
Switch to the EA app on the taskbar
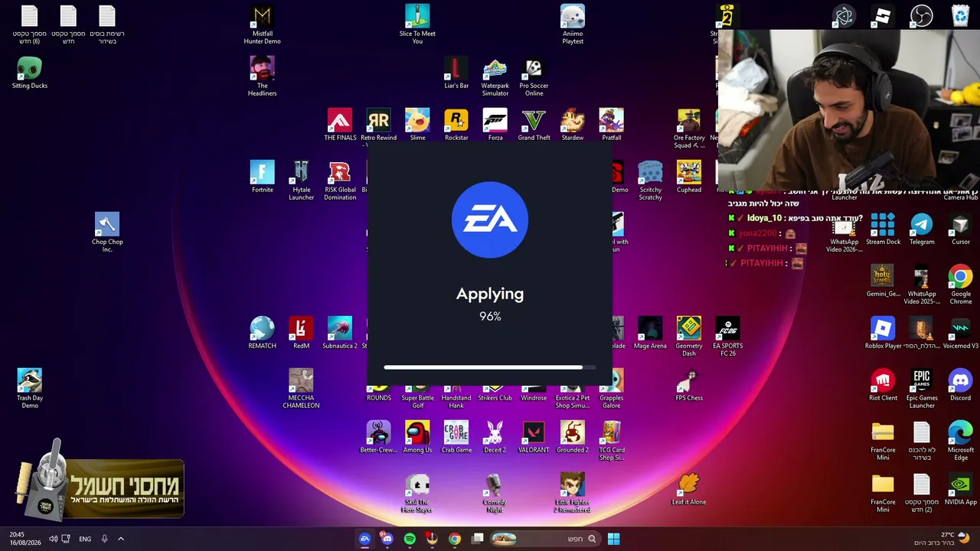364,539
